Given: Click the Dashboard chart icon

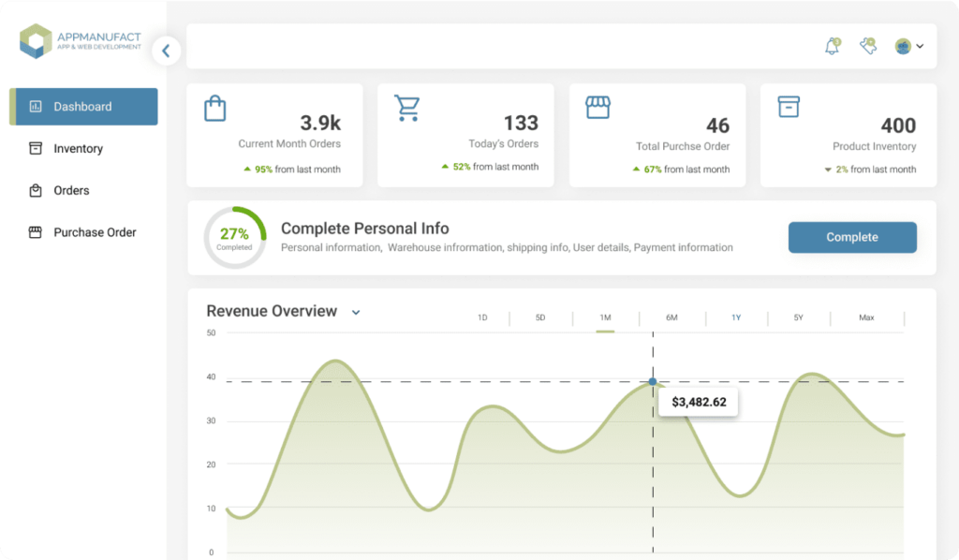Looking at the screenshot, I should click(36, 107).
